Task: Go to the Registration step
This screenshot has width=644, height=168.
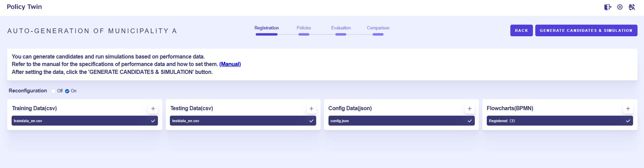Action: click(266, 28)
